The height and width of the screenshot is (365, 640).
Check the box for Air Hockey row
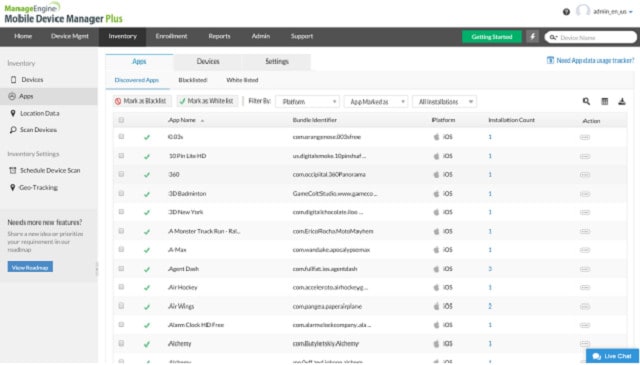[x=121, y=287]
